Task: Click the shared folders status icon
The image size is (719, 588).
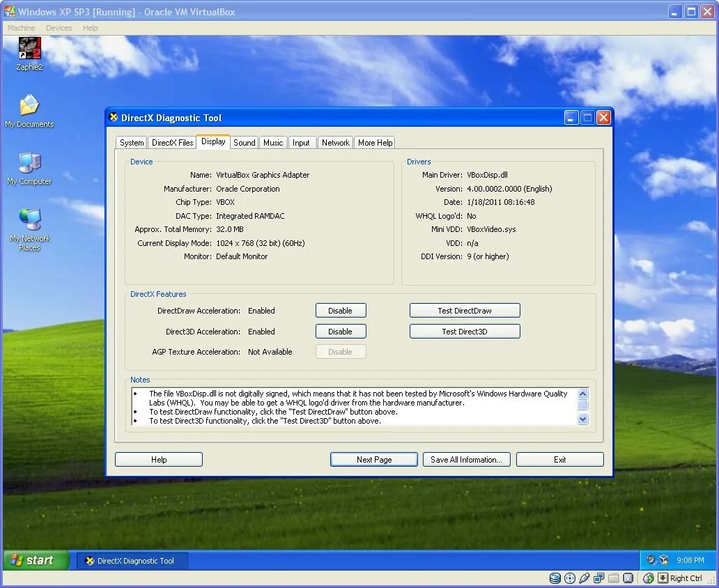Action: (614, 578)
